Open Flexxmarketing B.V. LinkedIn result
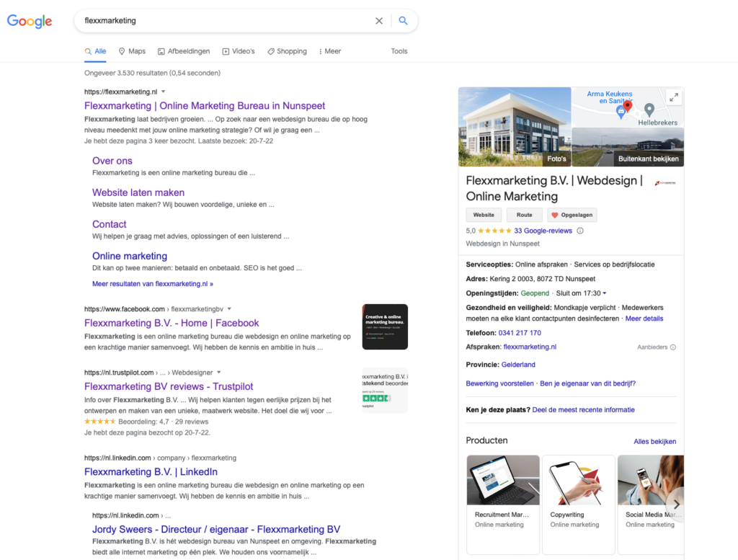The width and height of the screenshot is (738, 560). point(151,472)
